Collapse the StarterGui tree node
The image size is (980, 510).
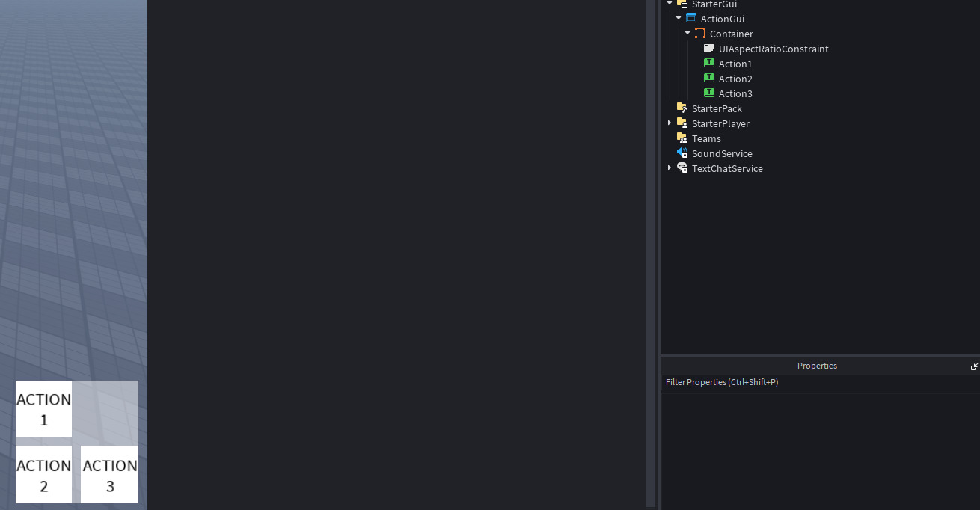point(670,4)
